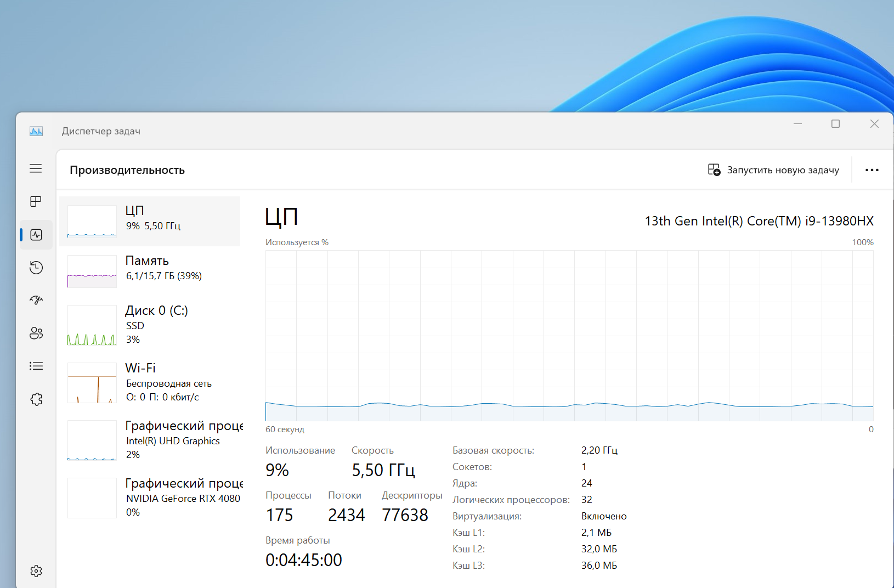Screen dimensions: 894x588
Task: Click the Память mini graph thumbnail
Action: [92, 271]
